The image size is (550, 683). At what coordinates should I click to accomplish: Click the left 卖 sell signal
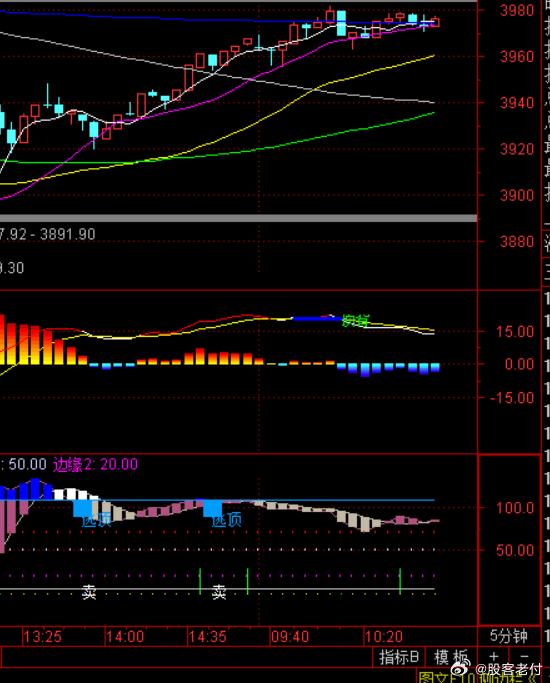[89, 592]
